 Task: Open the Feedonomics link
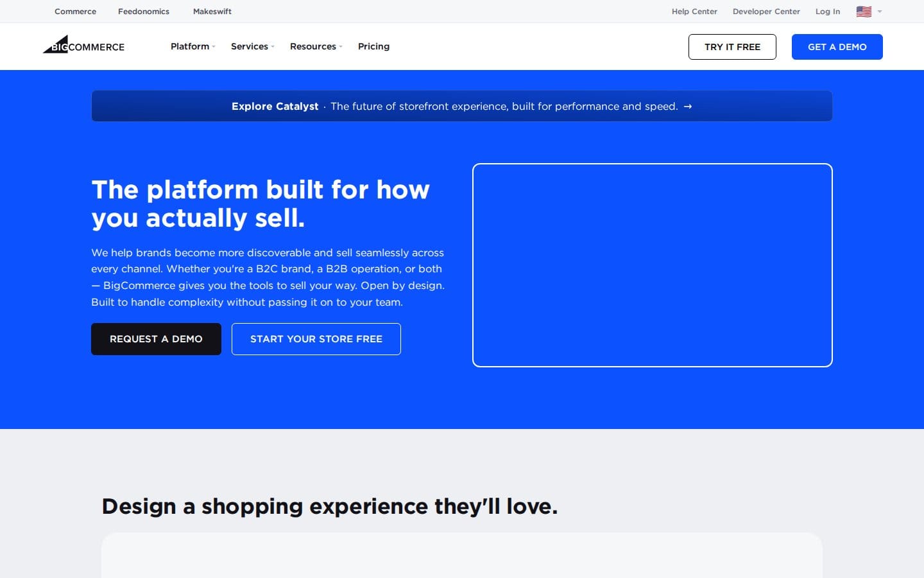pos(144,12)
